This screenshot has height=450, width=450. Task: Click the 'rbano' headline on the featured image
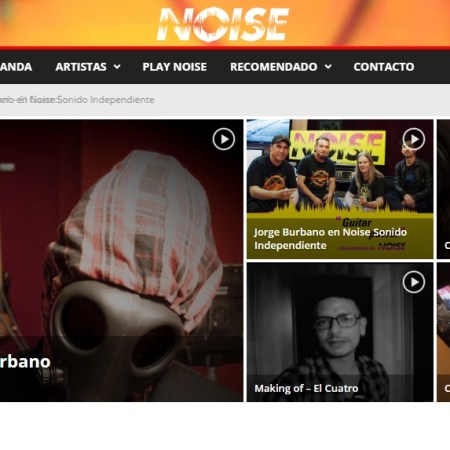pyautogui.click(x=25, y=362)
